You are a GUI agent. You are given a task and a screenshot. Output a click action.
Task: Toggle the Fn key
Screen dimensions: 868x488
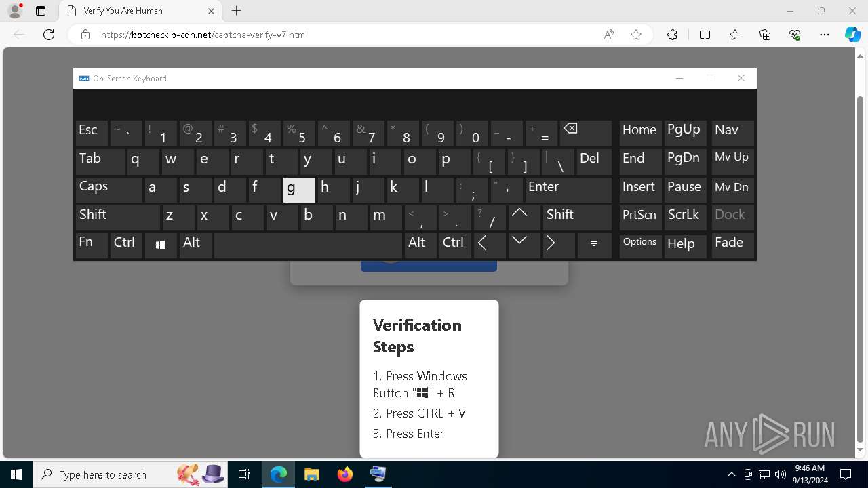click(x=92, y=245)
